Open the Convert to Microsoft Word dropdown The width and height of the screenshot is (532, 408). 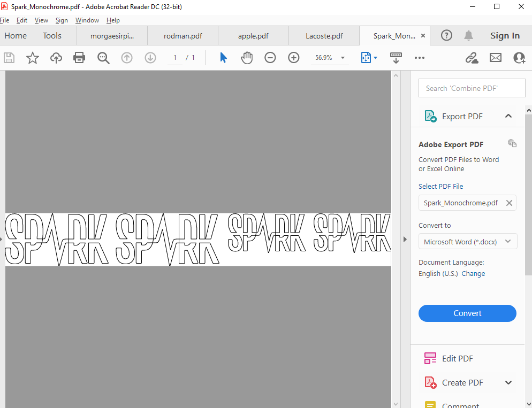[468, 241]
